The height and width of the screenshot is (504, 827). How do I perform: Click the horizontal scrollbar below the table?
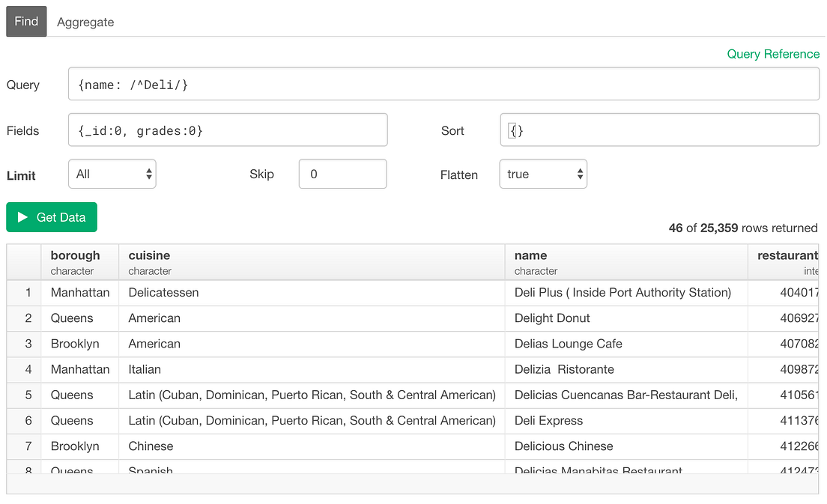412,488
